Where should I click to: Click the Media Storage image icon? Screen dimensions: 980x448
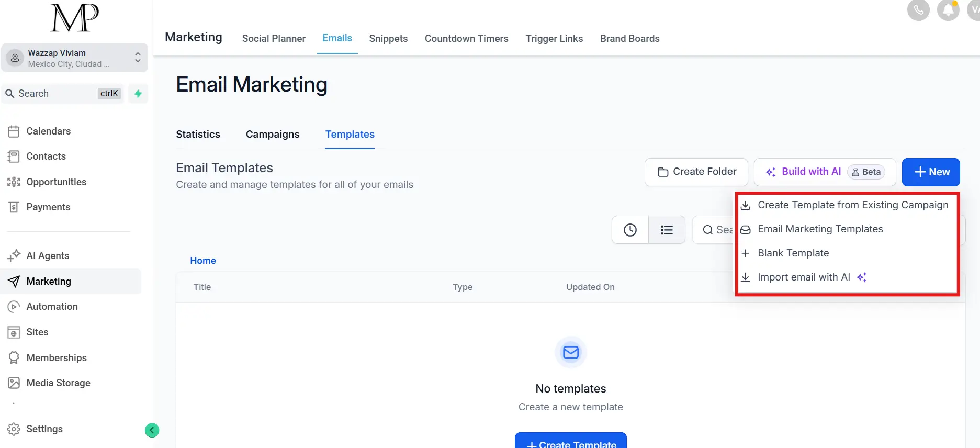(14, 383)
